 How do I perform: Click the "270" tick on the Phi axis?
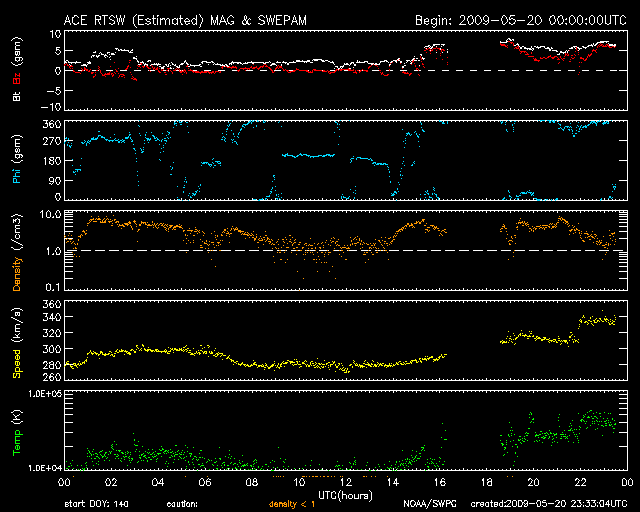(x=52, y=142)
